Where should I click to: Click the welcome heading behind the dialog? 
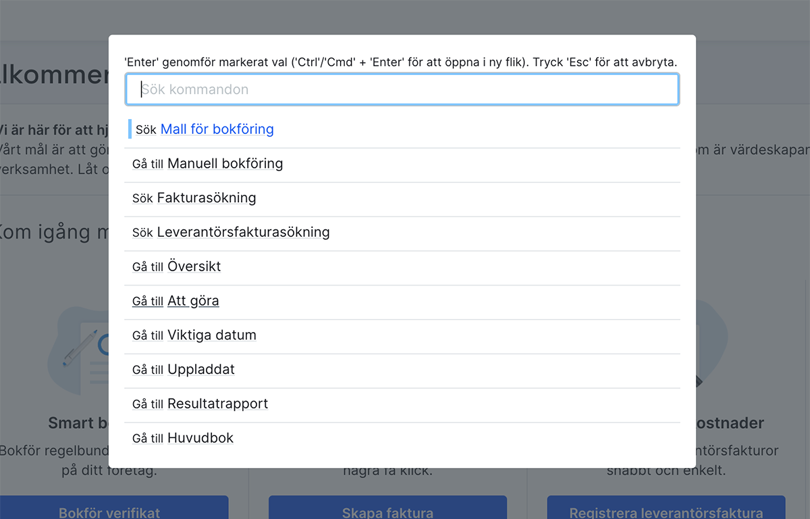tap(55, 75)
